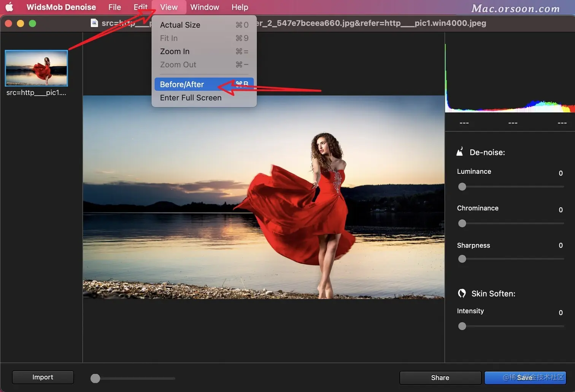Viewport: 575px width, 392px height.
Task: Close the open View menu
Action: click(x=169, y=7)
